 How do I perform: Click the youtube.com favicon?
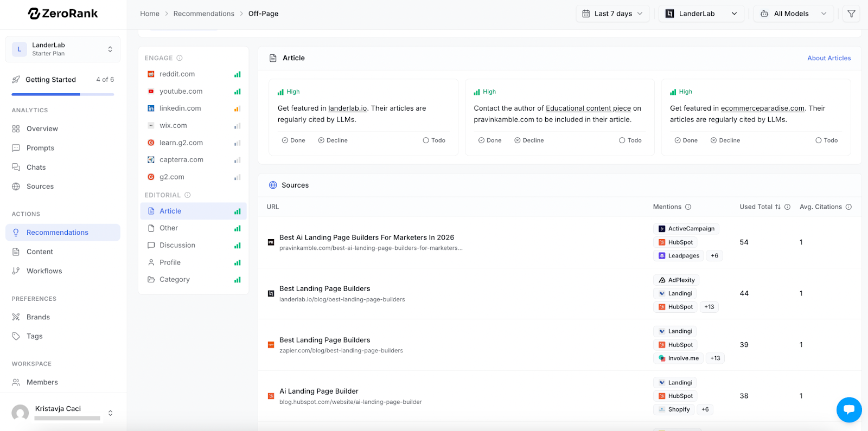point(151,92)
